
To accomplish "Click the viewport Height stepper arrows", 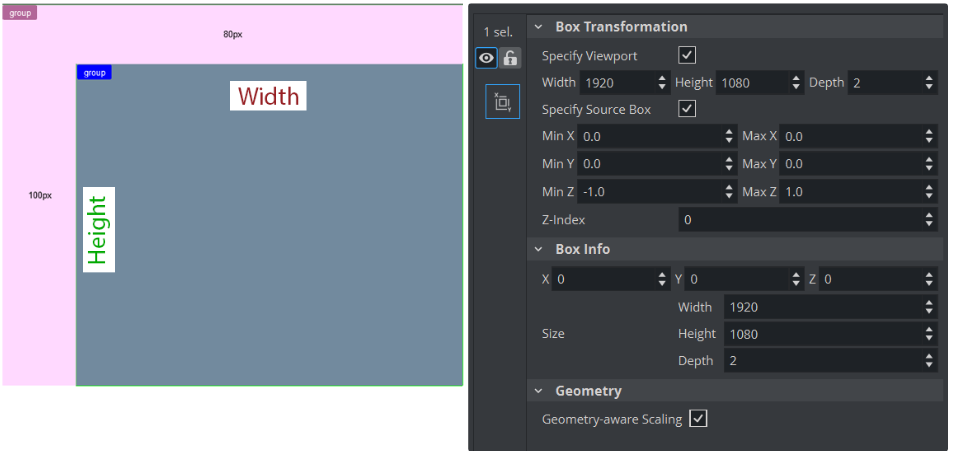I will (x=796, y=83).
